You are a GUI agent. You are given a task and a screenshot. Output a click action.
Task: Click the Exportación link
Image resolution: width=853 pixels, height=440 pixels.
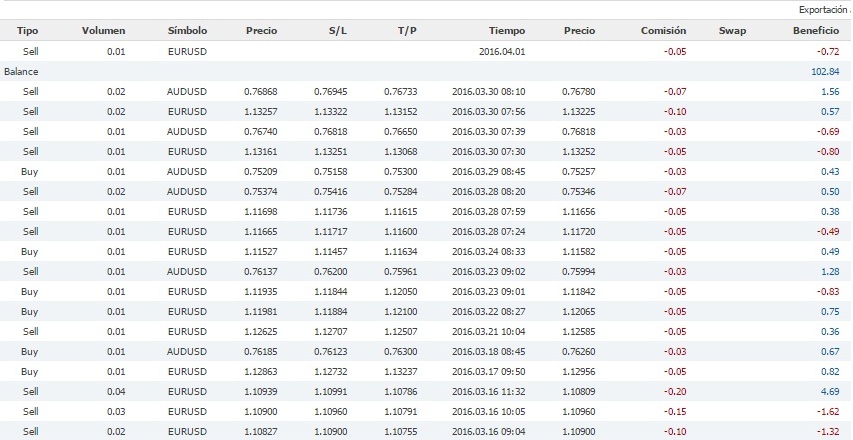(x=823, y=10)
